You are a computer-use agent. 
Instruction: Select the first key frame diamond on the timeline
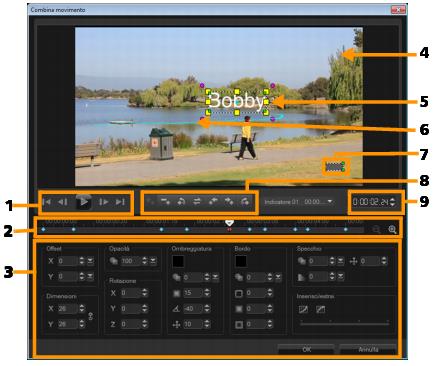tap(43, 229)
